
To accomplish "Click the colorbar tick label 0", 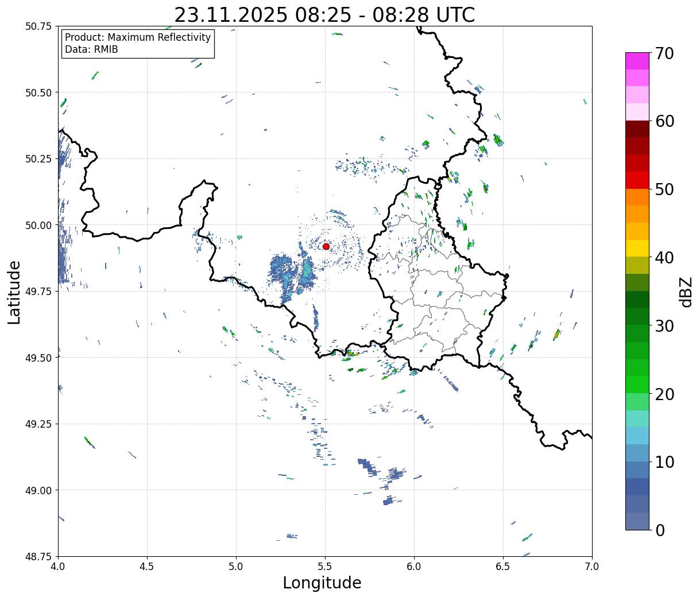I will tap(659, 530).
